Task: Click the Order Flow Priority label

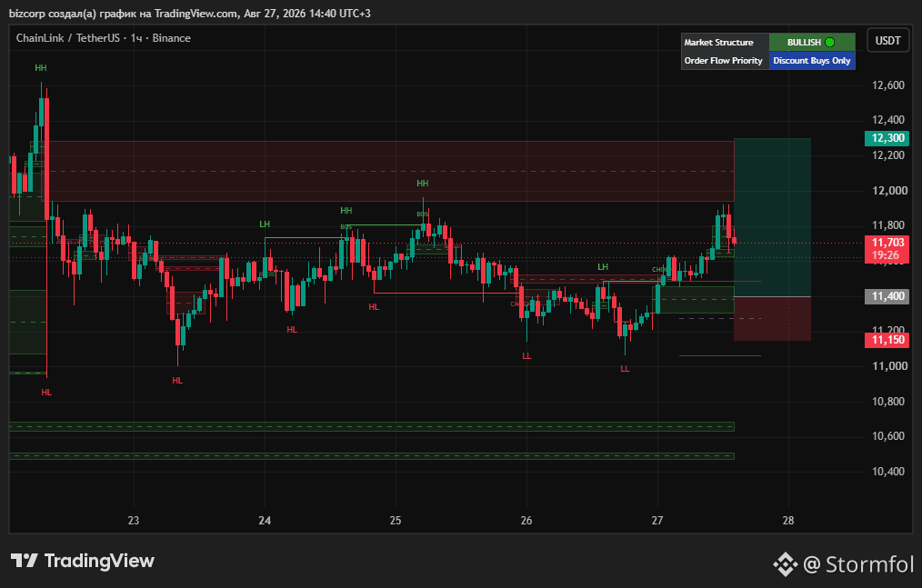Action: coord(723,61)
